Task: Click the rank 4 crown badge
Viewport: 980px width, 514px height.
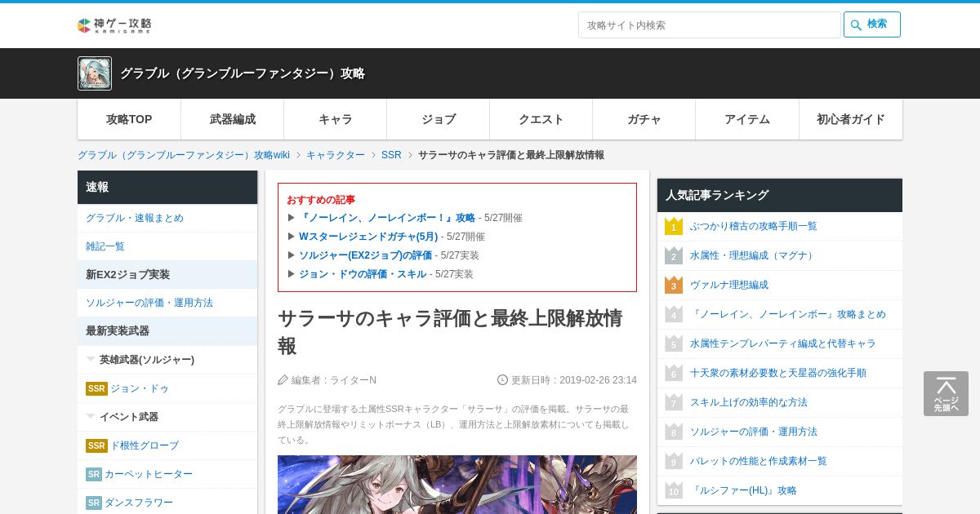Action: pyautogui.click(x=674, y=314)
